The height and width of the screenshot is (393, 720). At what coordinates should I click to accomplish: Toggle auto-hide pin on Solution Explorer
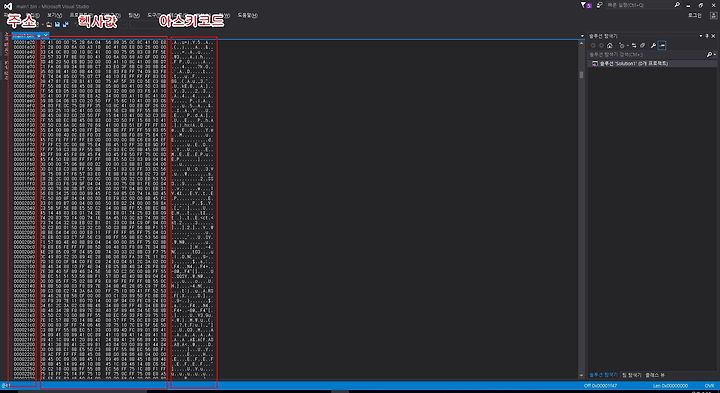(x=707, y=36)
